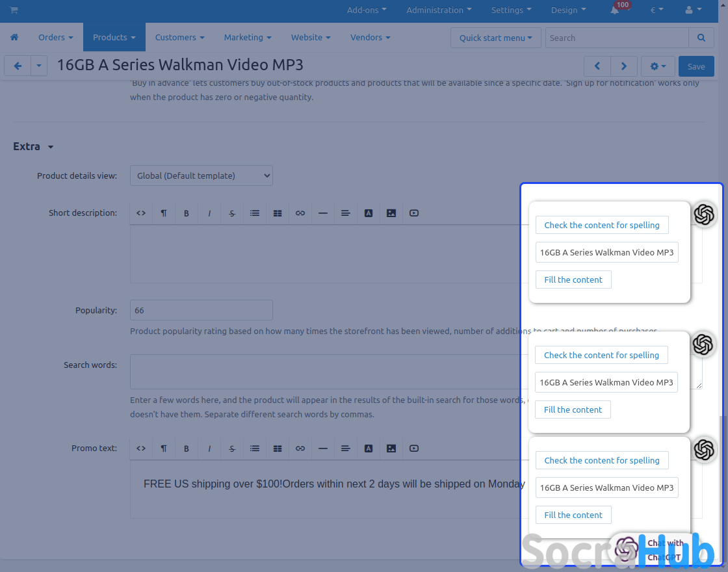Open the Marketing menu
This screenshot has height=572, width=728.
click(x=248, y=38)
